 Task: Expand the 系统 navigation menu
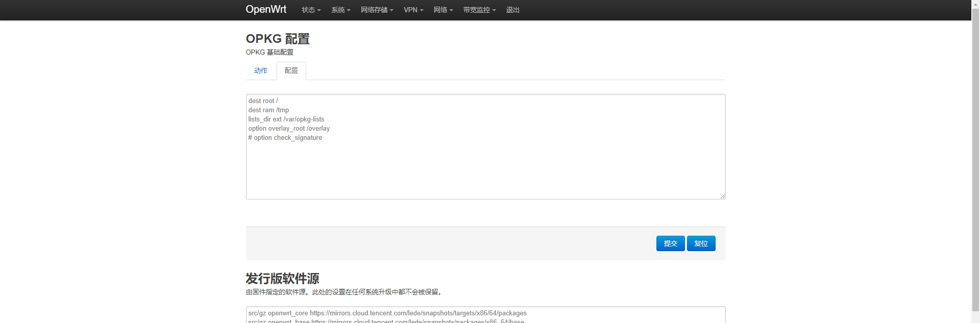340,10
